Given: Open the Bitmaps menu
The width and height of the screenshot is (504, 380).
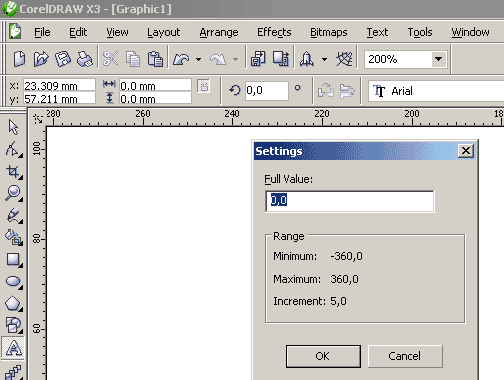Looking at the screenshot, I should (x=329, y=32).
